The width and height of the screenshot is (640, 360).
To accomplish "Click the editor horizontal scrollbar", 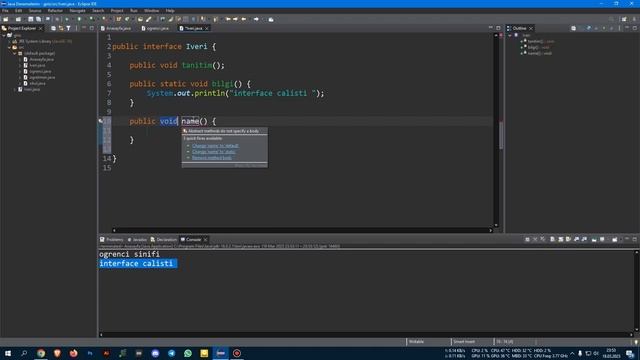I will coord(302,230).
